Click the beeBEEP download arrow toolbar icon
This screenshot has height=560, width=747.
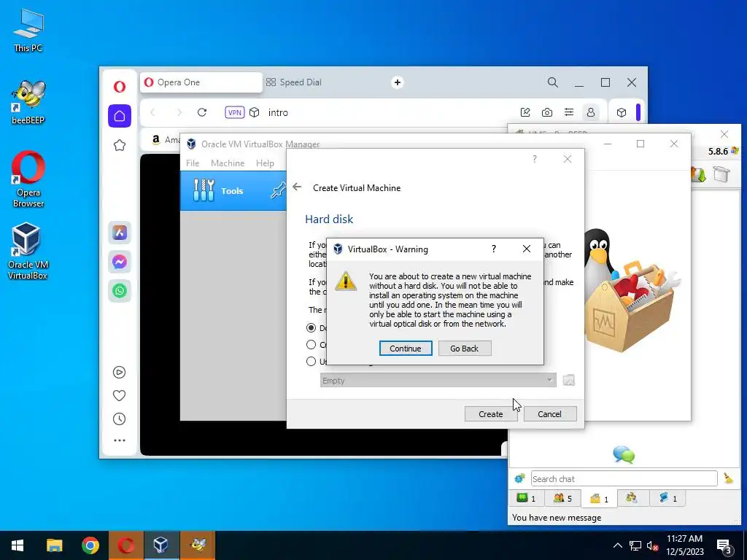(x=699, y=174)
